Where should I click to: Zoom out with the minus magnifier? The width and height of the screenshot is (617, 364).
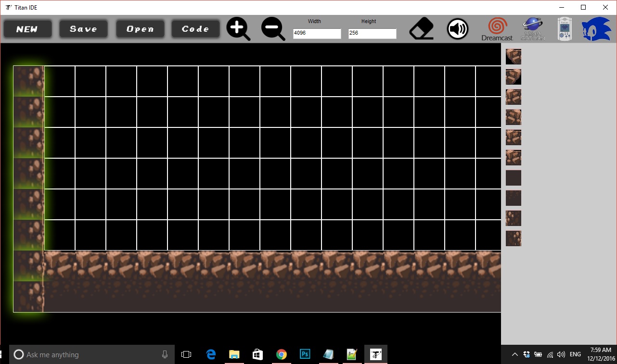click(273, 29)
